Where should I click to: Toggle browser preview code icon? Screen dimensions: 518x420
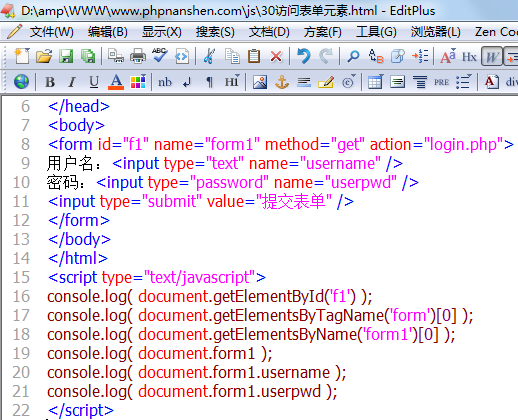(182, 56)
